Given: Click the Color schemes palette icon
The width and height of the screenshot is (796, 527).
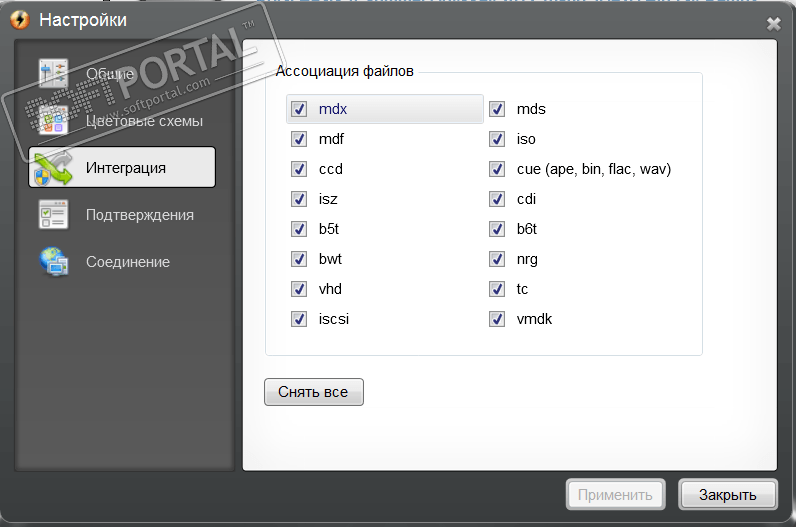Looking at the screenshot, I should 52,121.
